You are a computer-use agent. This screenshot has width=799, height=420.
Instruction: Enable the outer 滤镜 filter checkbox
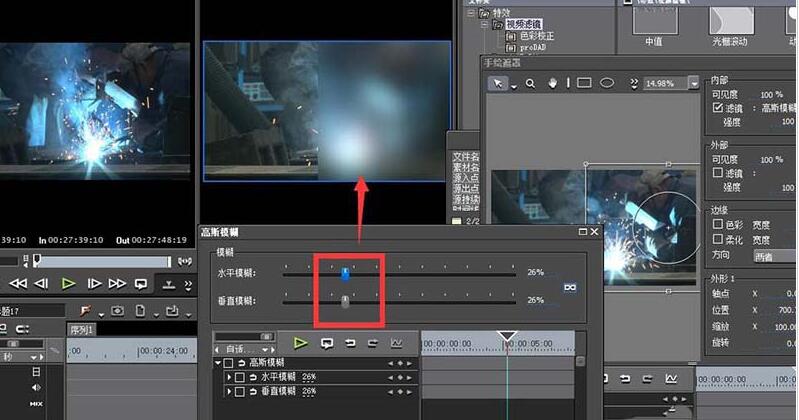tap(717, 173)
